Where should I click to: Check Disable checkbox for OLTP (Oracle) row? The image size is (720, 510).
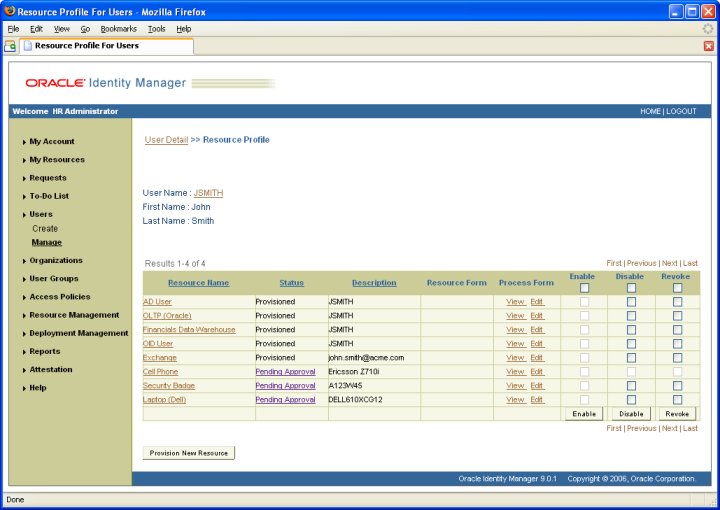[631, 316]
